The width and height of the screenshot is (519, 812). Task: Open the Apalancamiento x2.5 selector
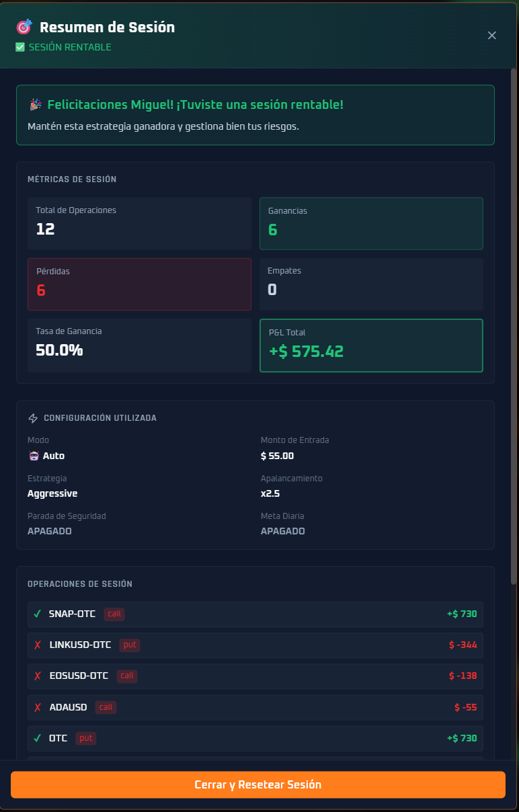click(272, 493)
